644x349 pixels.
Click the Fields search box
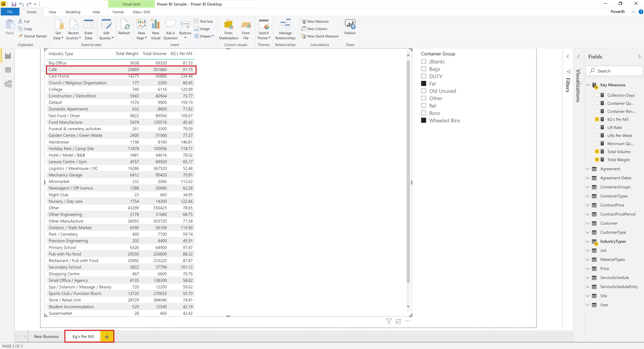point(614,71)
